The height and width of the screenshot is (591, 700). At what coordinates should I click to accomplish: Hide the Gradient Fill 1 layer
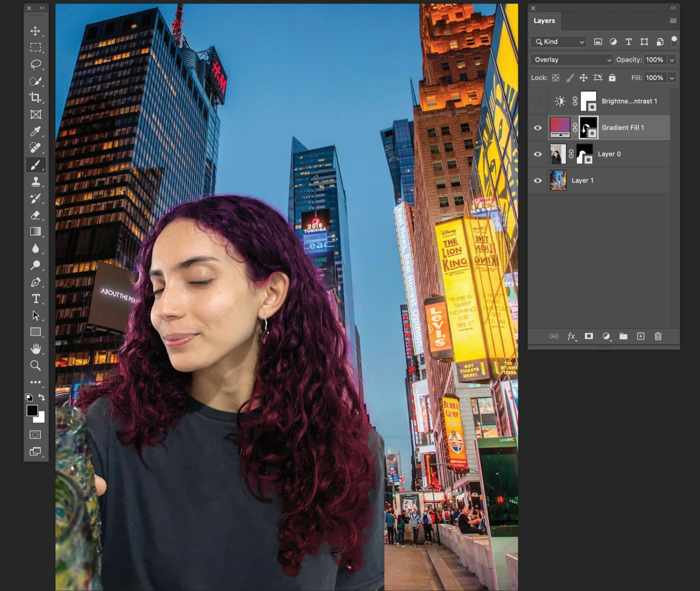538,128
